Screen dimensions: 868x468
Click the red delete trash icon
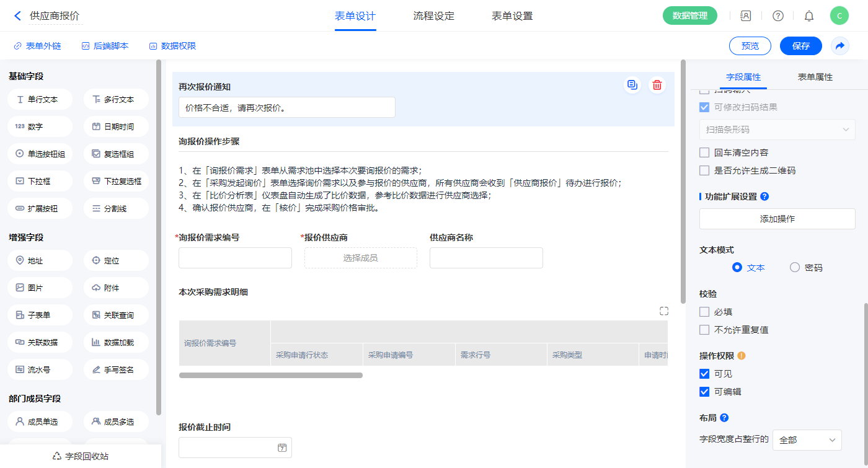657,86
